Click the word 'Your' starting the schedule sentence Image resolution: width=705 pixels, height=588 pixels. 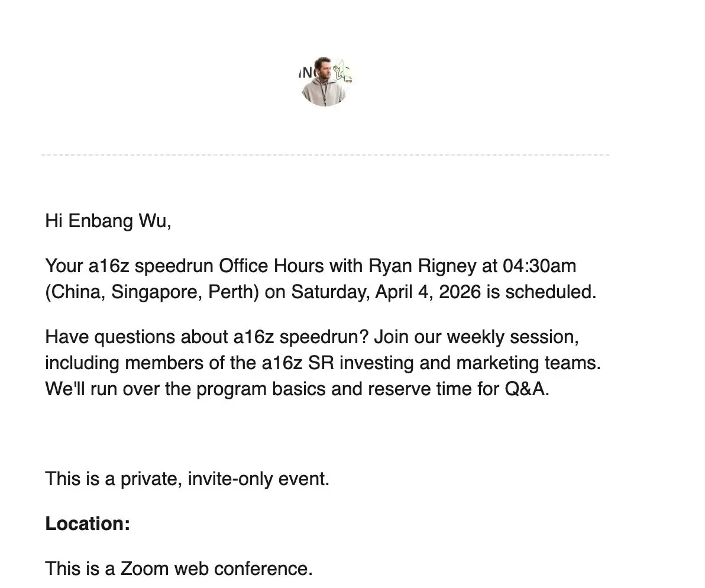point(64,266)
